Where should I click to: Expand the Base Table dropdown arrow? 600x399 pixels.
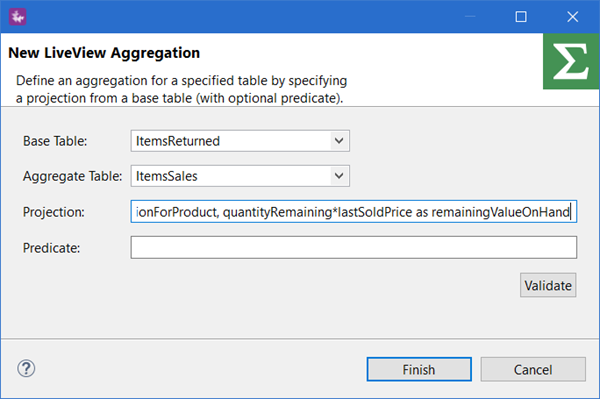pyautogui.click(x=339, y=141)
